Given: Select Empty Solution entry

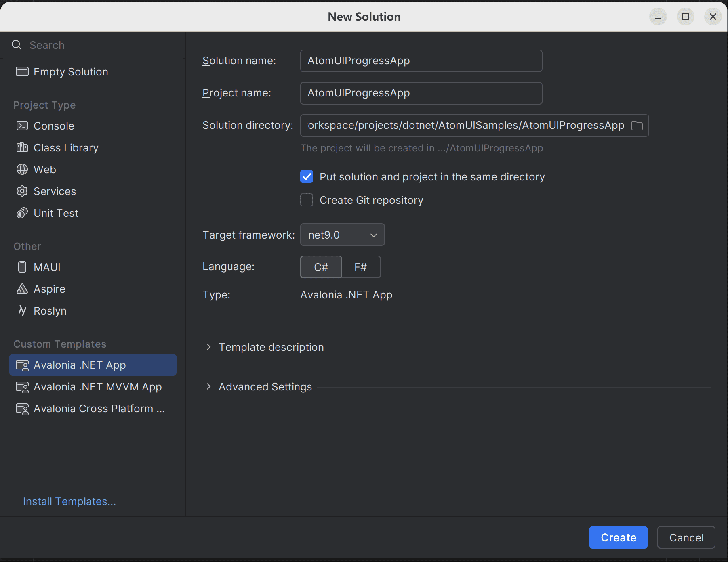Looking at the screenshot, I should click(x=93, y=71).
